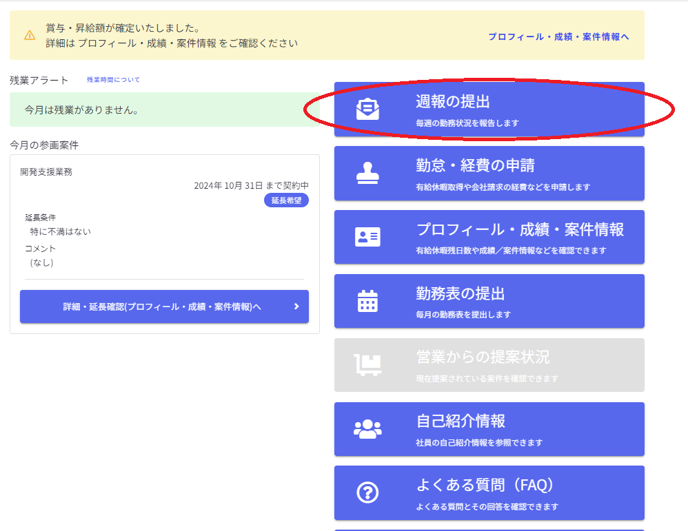Click the warning triangle icon in yellow banner
The image size is (688, 531).
point(30,36)
